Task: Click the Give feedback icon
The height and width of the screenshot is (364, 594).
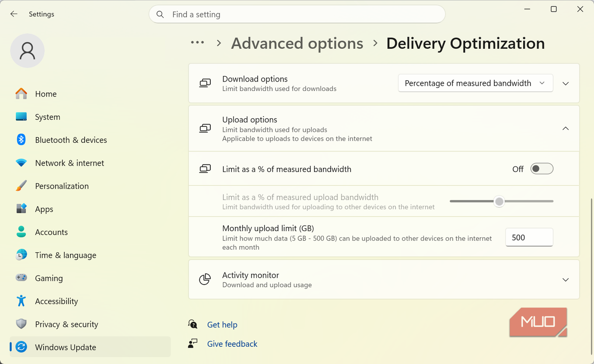Action: [x=193, y=344]
